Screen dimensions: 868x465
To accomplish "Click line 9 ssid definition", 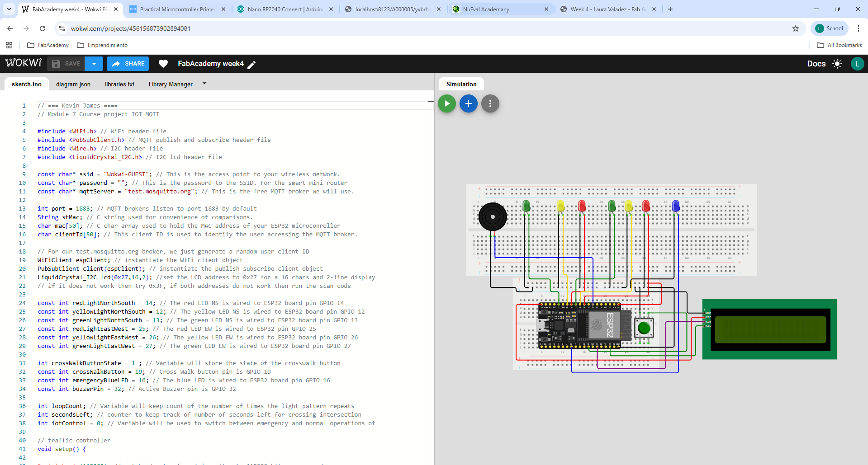I will click(189, 174).
